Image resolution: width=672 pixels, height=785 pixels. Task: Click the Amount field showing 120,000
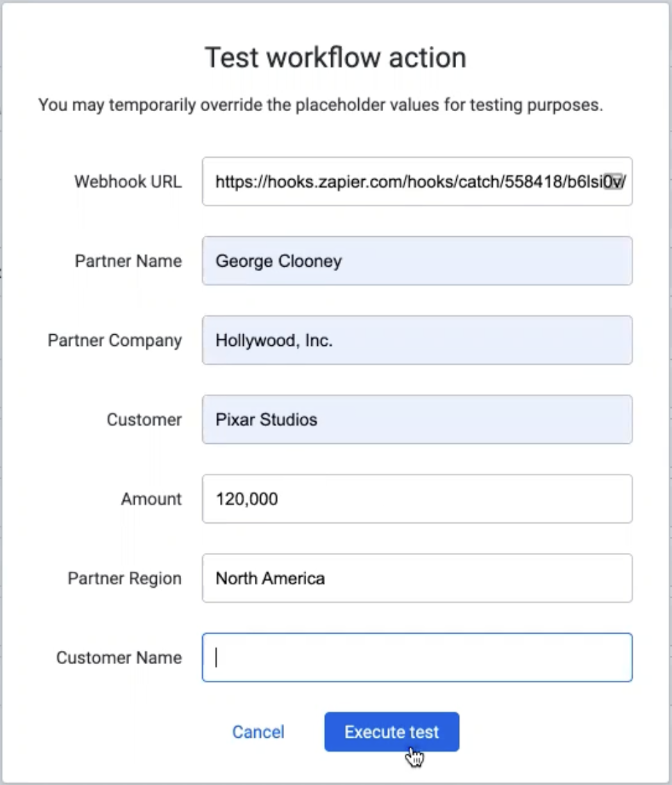point(417,499)
